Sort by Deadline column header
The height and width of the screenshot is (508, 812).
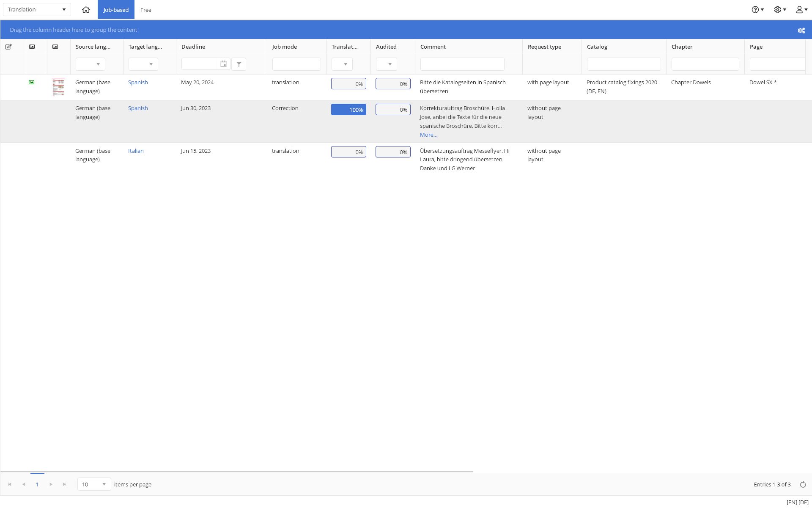(x=193, y=47)
